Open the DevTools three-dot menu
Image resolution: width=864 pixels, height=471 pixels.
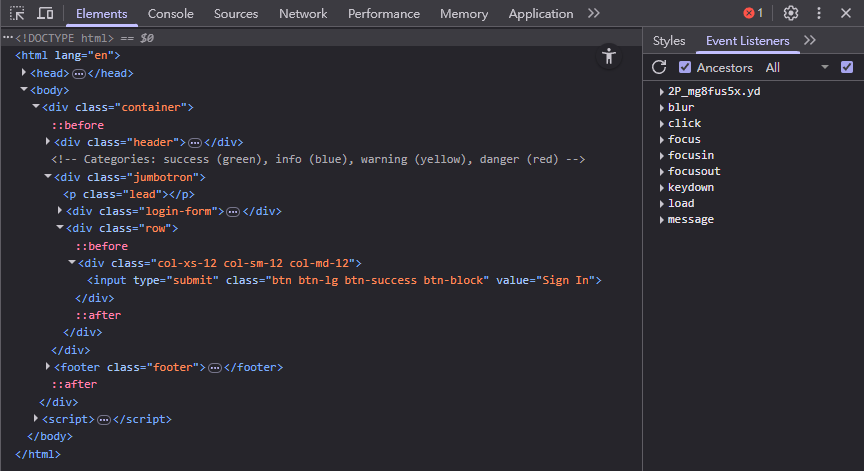coord(819,13)
